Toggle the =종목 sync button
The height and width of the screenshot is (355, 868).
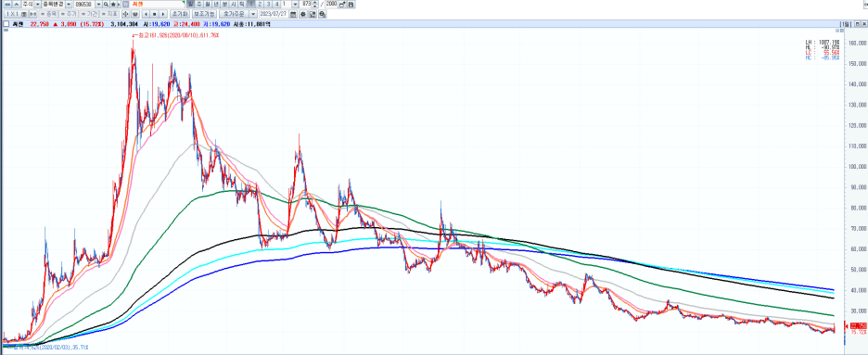(x=48, y=14)
